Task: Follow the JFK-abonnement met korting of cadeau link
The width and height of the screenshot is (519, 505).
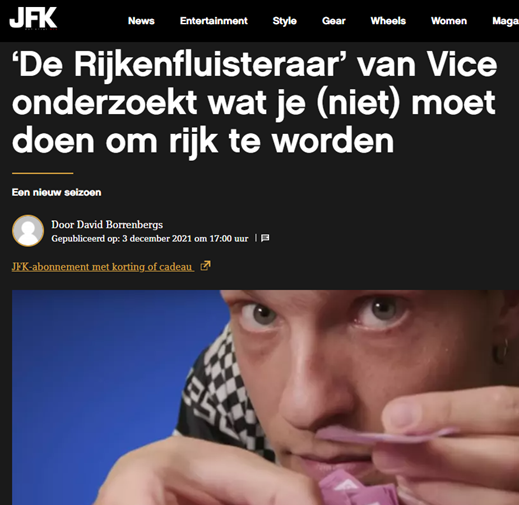Action: tap(103, 267)
